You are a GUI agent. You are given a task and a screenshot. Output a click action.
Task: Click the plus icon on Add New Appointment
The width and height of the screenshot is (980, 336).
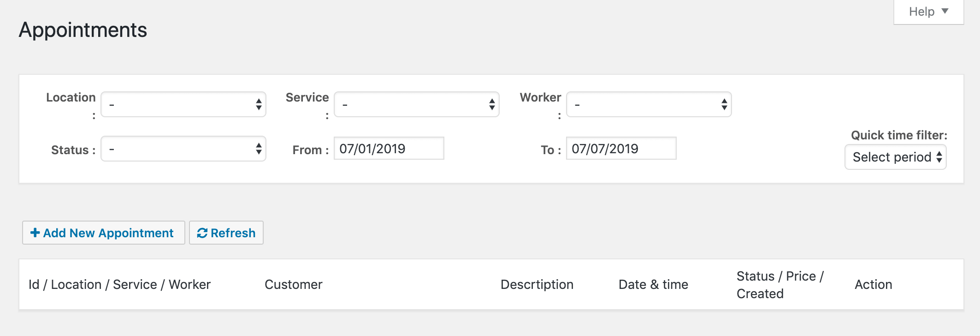[x=35, y=233]
